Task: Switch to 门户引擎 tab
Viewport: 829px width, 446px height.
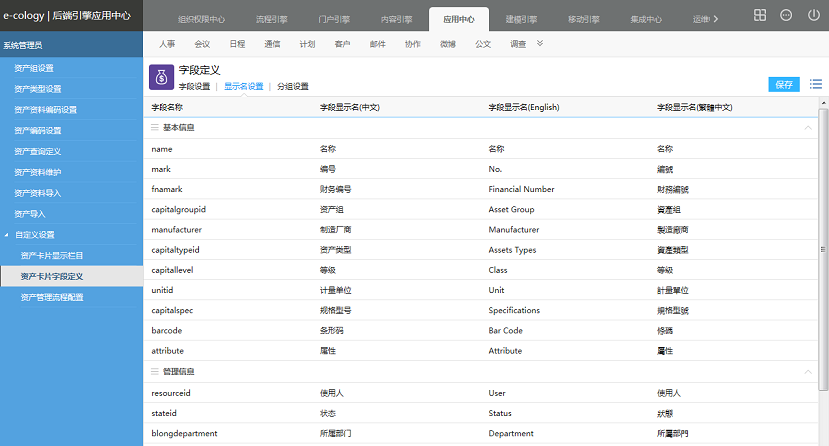Action: 334,20
